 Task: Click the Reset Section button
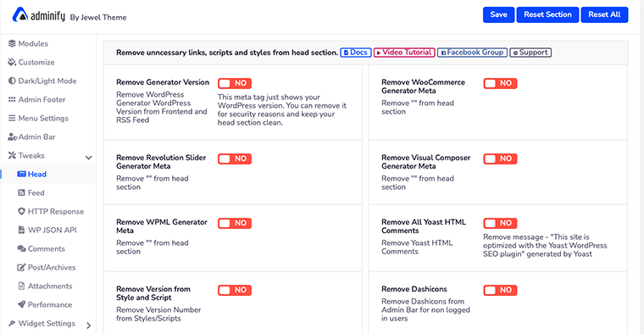[547, 14]
